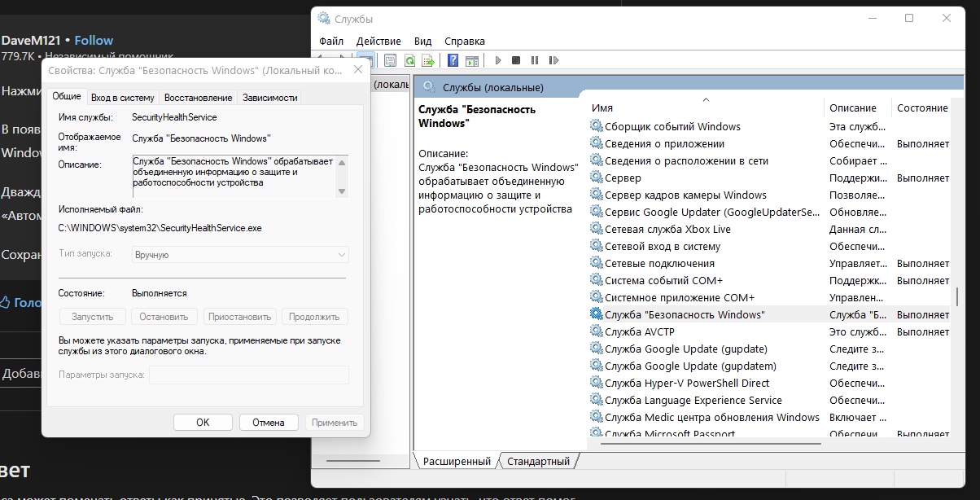The width and height of the screenshot is (980, 500).
Task: Click the Follow link next to DaveM121
Action: 94,40
